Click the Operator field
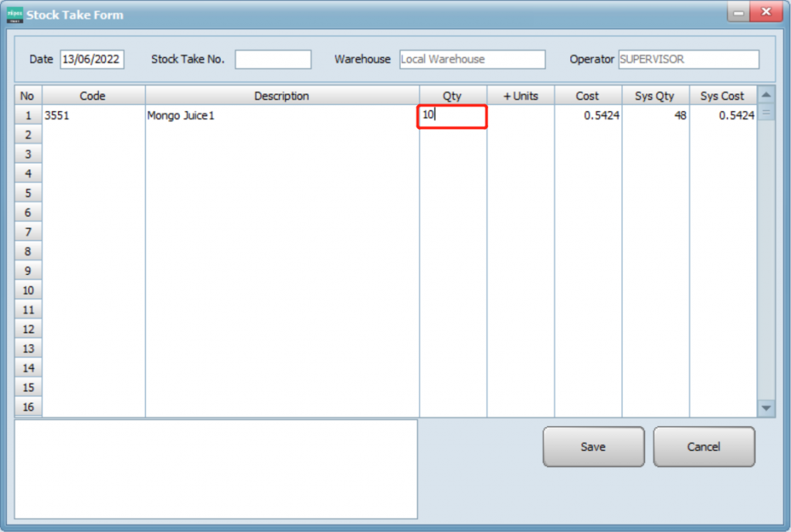The image size is (791, 532). coord(688,59)
